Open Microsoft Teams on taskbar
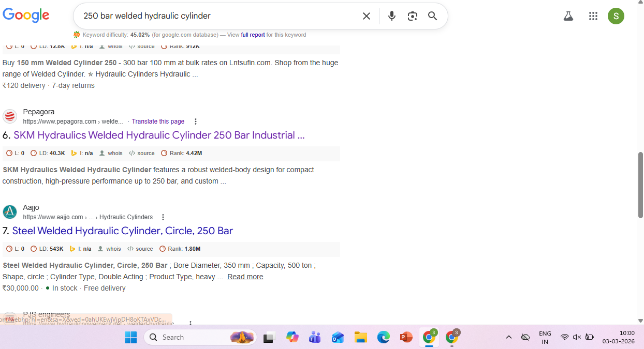The width and height of the screenshot is (644, 349). (315, 337)
